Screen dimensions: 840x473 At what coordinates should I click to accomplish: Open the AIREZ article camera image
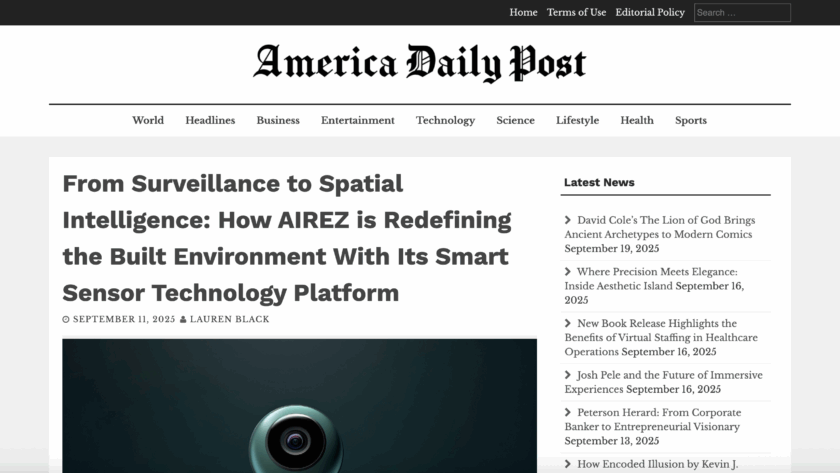coord(299,405)
